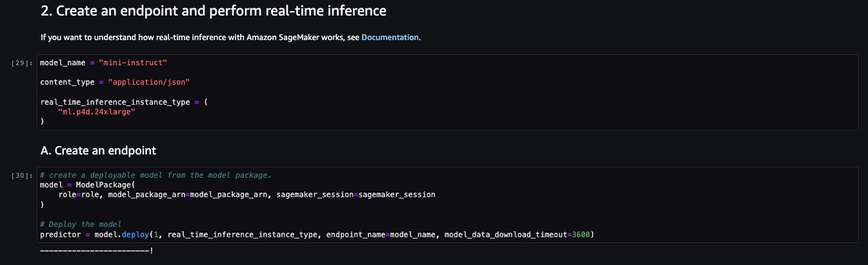Click the role=role arguments line
Image resolution: width=868 pixels, height=265 pixels.
[247, 195]
